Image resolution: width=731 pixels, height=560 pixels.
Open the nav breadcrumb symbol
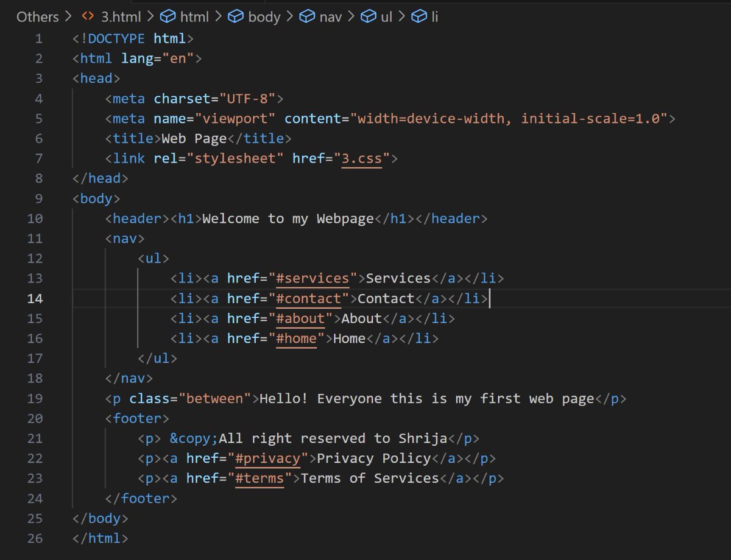point(331,16)
